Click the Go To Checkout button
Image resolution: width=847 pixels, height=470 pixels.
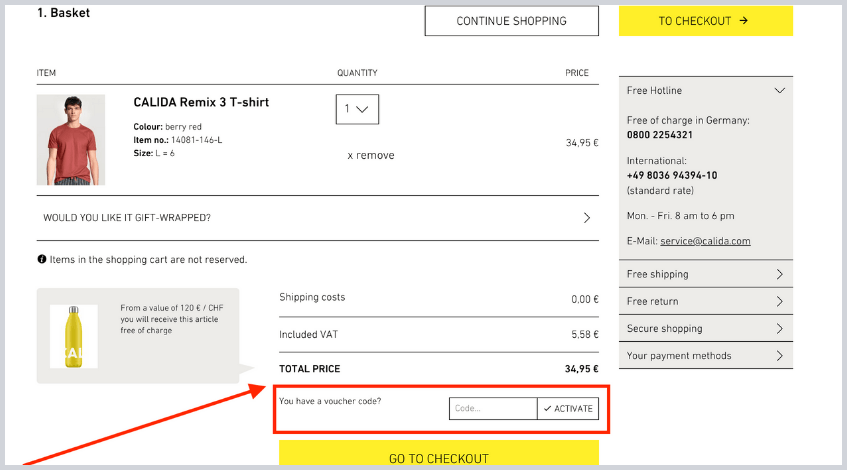point(438,458)
